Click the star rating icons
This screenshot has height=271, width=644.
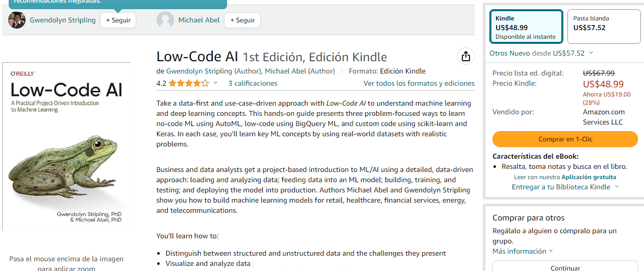tap(188, 83)
